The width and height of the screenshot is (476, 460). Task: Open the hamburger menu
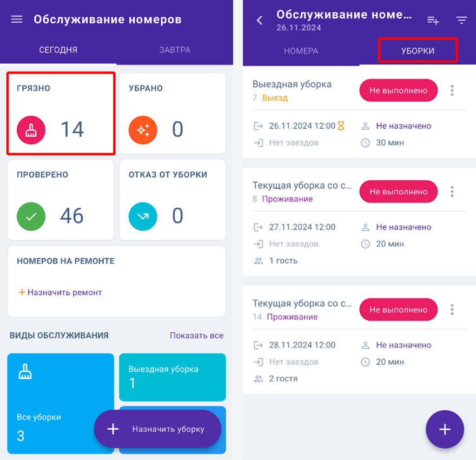[17, 19]
